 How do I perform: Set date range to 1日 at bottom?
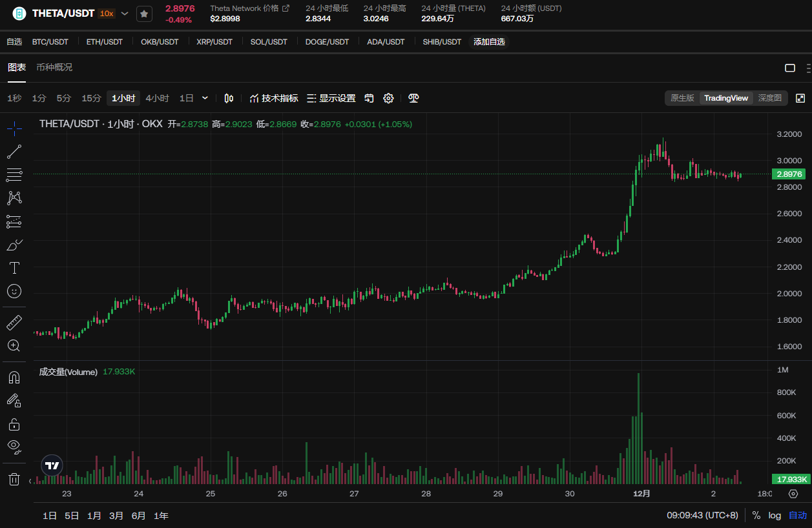tap(50, 516)
